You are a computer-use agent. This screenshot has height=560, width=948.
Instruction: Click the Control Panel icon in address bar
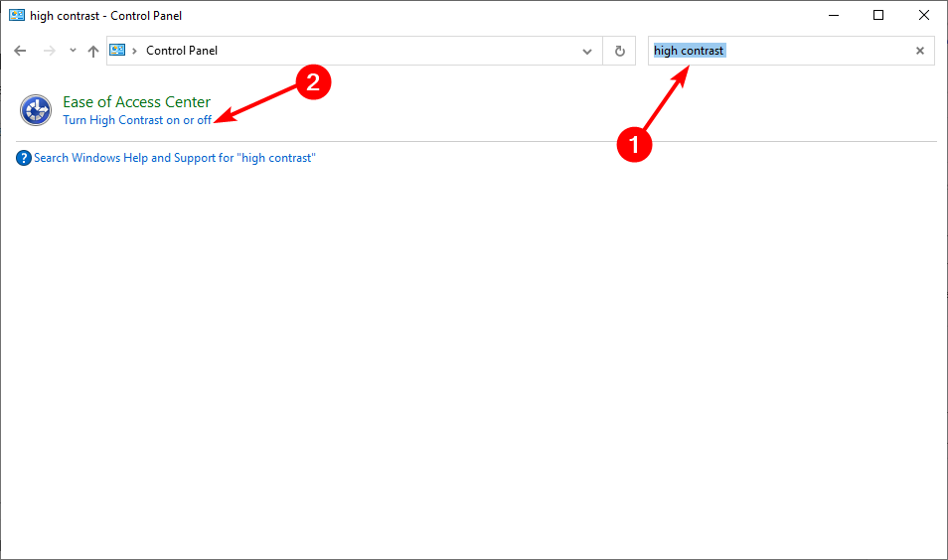[x=117, y=50]
